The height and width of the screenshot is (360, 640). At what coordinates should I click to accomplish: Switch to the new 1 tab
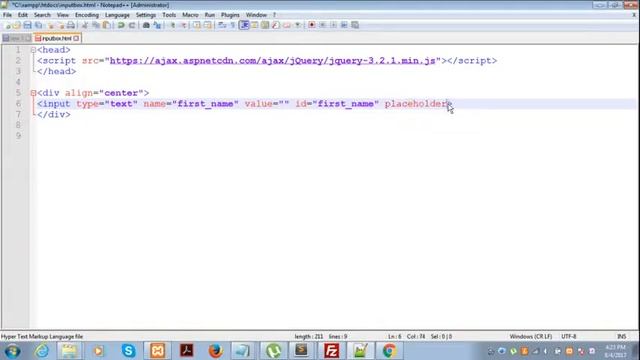[16, 38]
